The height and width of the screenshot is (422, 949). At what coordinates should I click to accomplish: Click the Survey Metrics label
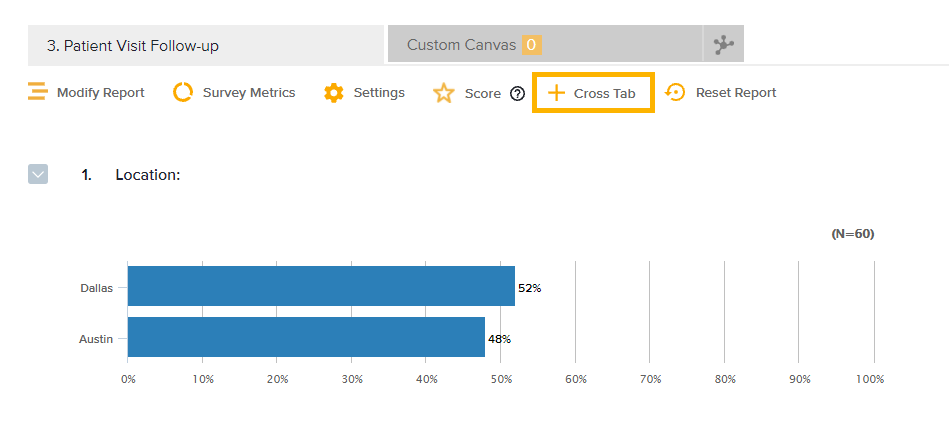click(x=249, y=93)
